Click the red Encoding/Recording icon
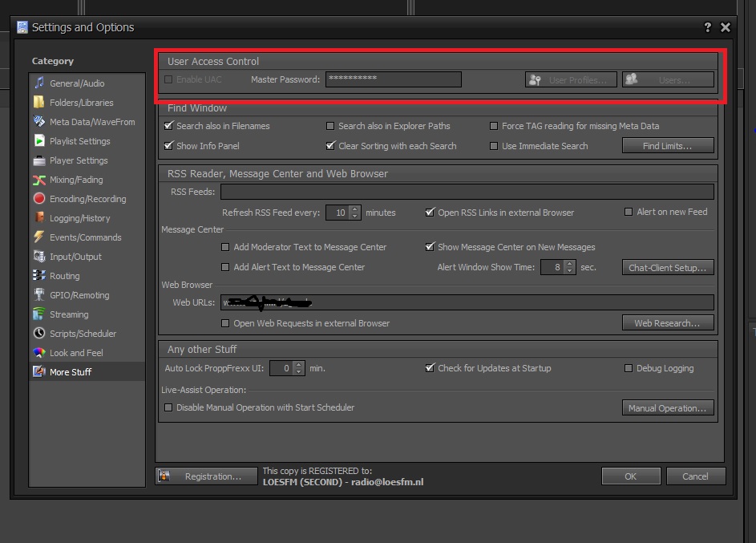Screen dimensions: 756x543 point(39,199)
